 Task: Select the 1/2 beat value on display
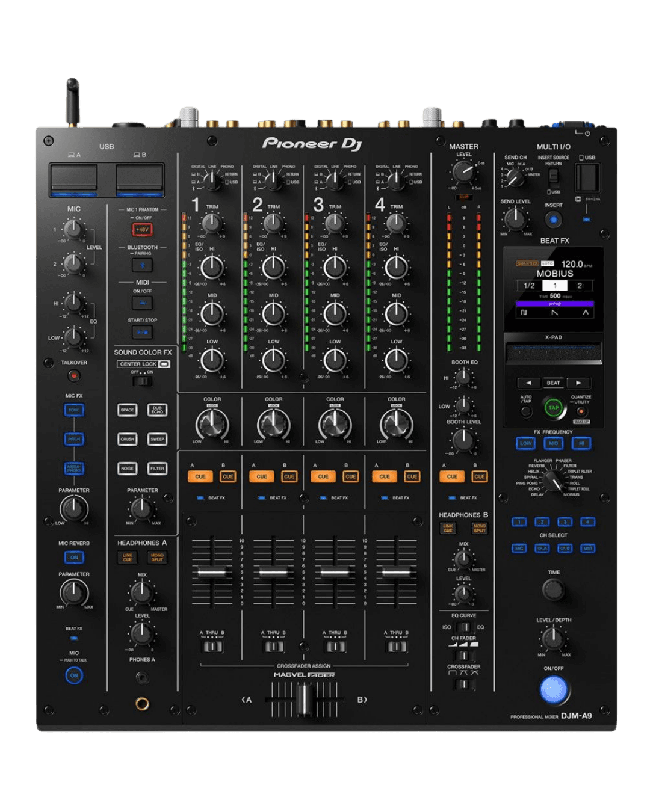coord(529,286)
